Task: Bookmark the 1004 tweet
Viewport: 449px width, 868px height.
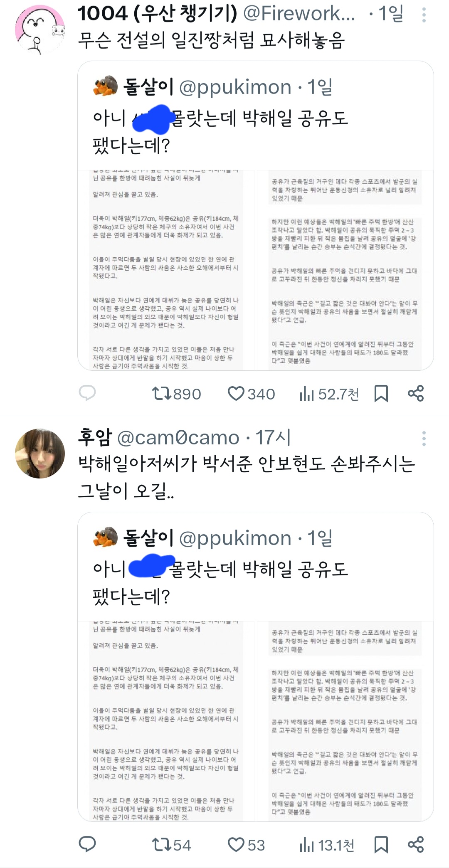Action: tap(381, 393)
